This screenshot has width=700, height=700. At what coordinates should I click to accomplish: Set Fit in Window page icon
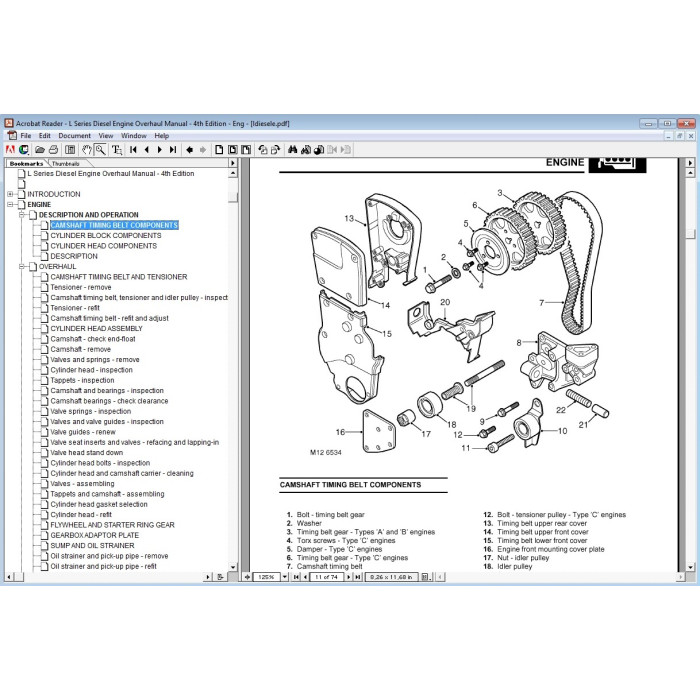[x=233, y=150]
